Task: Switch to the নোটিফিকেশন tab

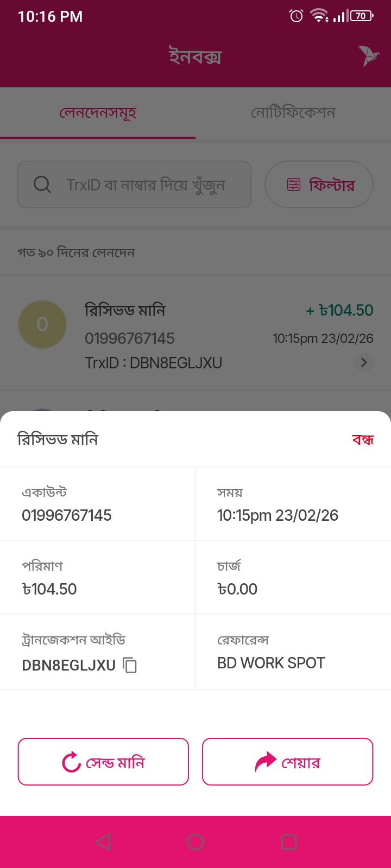Action: (293, 113)
